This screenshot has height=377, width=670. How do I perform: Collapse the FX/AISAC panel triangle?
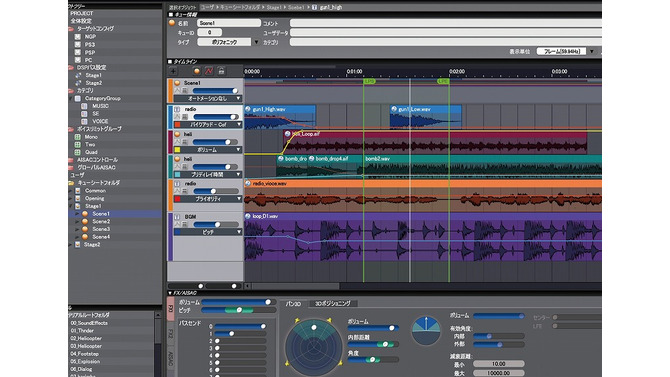click(170, 293)
